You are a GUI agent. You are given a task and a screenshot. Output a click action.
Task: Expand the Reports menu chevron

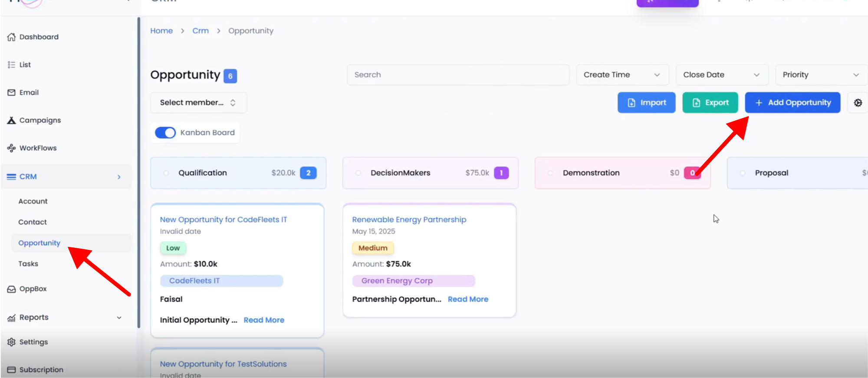click(x=119, y=318)
